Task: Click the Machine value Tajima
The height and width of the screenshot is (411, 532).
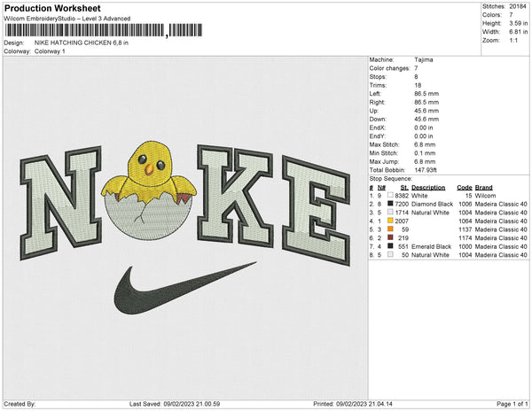Action: tap(424, 59)
